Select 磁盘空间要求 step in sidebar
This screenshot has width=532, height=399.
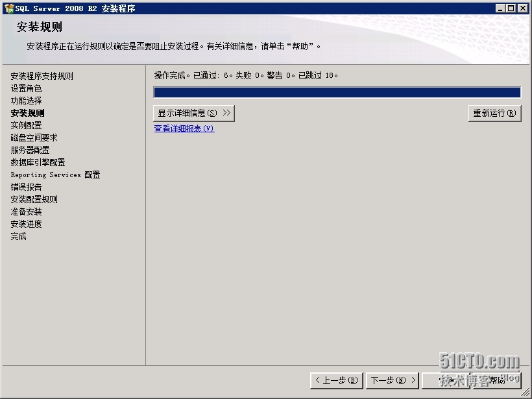pos(34,138)
